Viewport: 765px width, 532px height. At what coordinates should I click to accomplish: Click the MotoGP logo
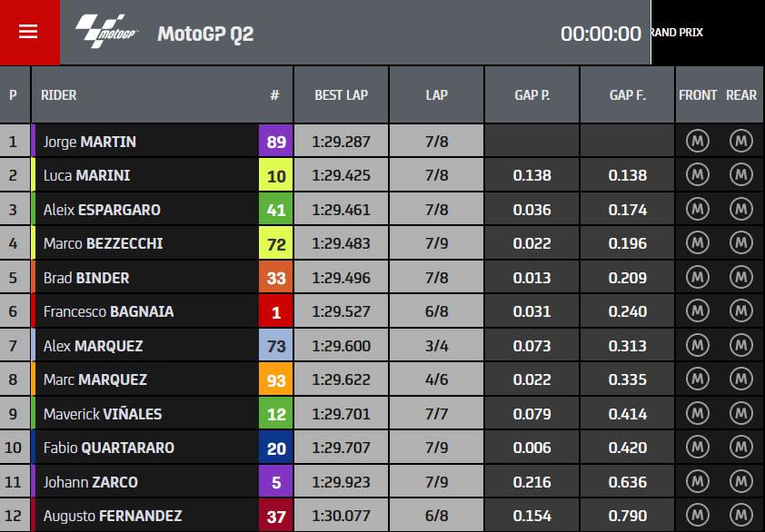click(107, 31)
